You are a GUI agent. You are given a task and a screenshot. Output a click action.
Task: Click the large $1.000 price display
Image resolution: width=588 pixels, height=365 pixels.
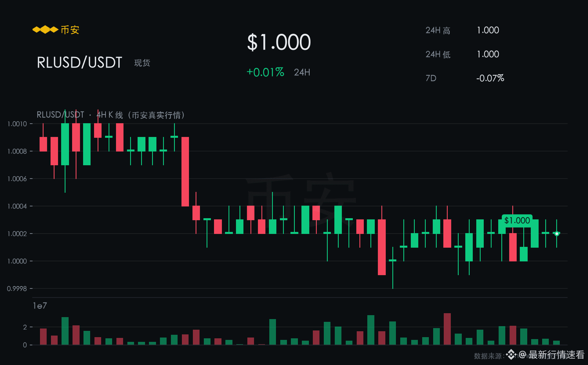(279, 42)
